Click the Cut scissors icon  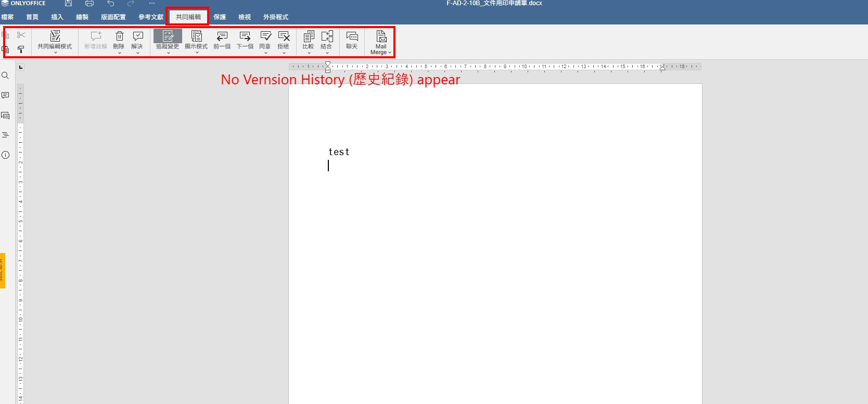pos(21,35)
